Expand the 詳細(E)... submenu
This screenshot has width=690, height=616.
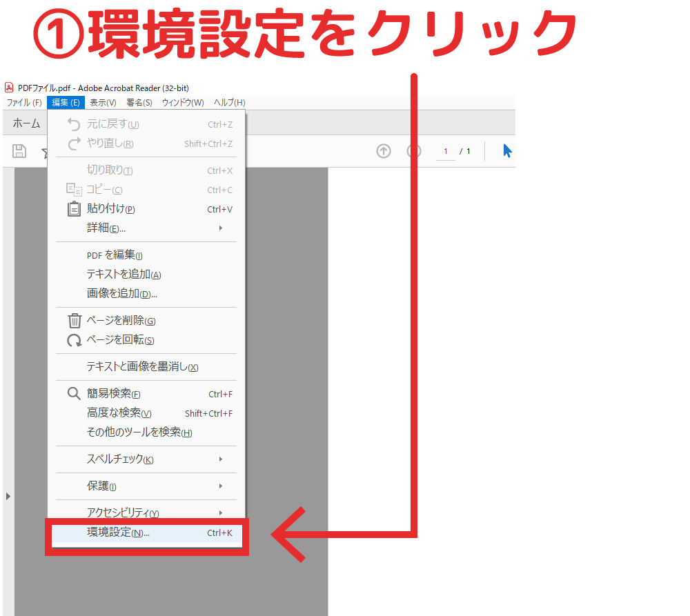click(x=146, y=228)
